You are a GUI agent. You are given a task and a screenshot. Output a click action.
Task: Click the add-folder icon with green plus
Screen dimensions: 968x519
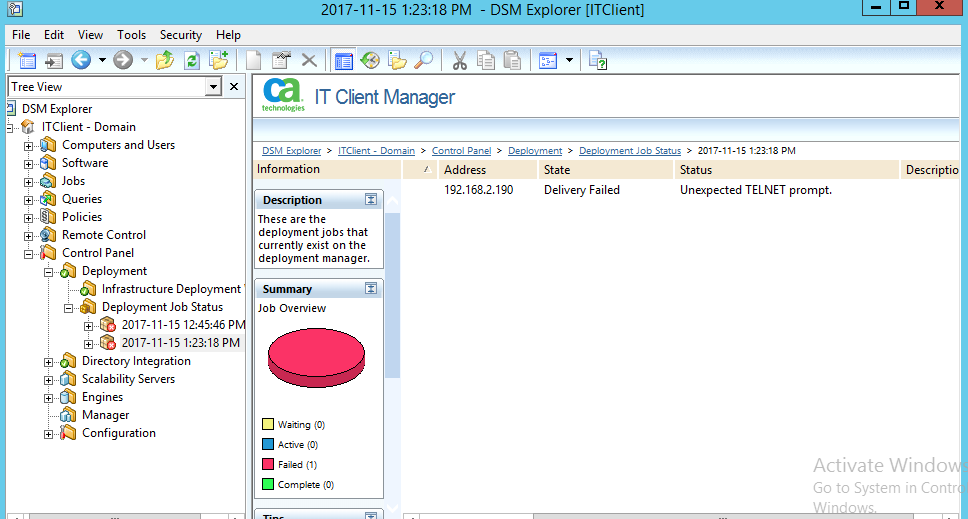219,60
